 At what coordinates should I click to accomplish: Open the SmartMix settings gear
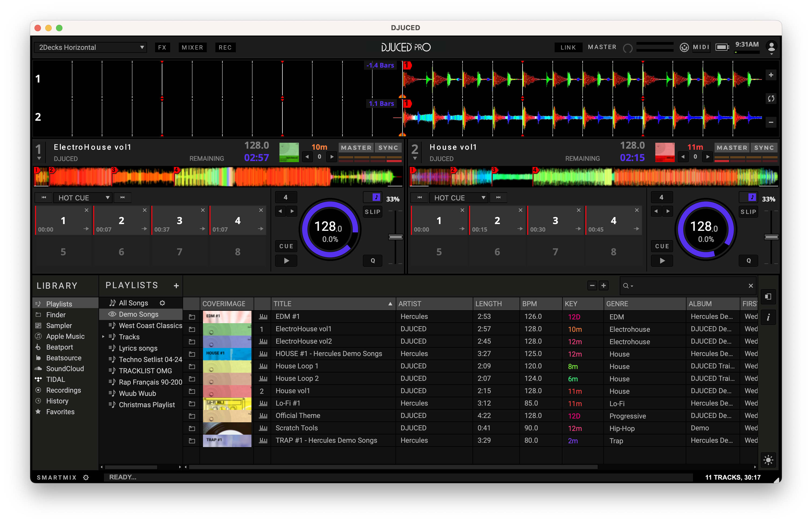[x=86, y=477]
